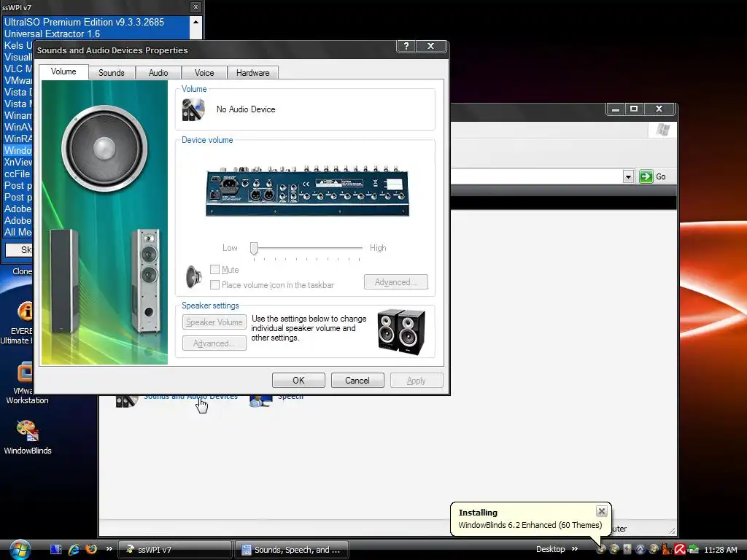This screenshot has width=747, height=560.
Task: Launch Firefox from quick launch
Action: pos(91,549)
